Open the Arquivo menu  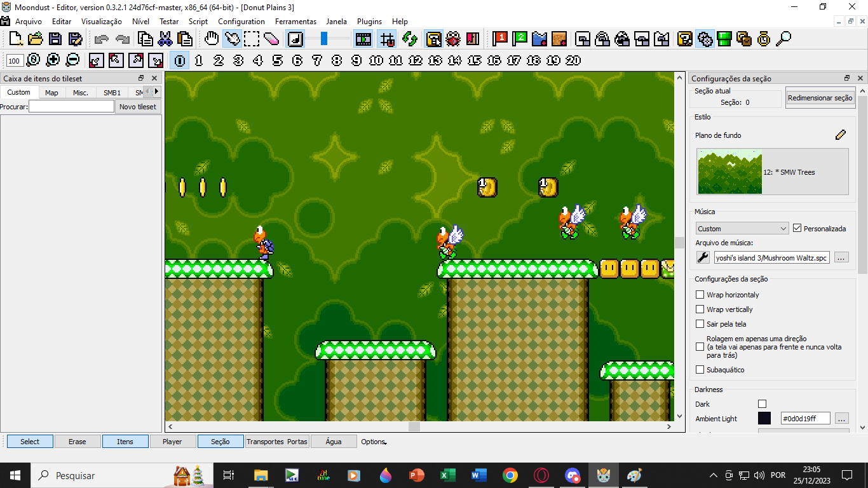tap(29, 22)
